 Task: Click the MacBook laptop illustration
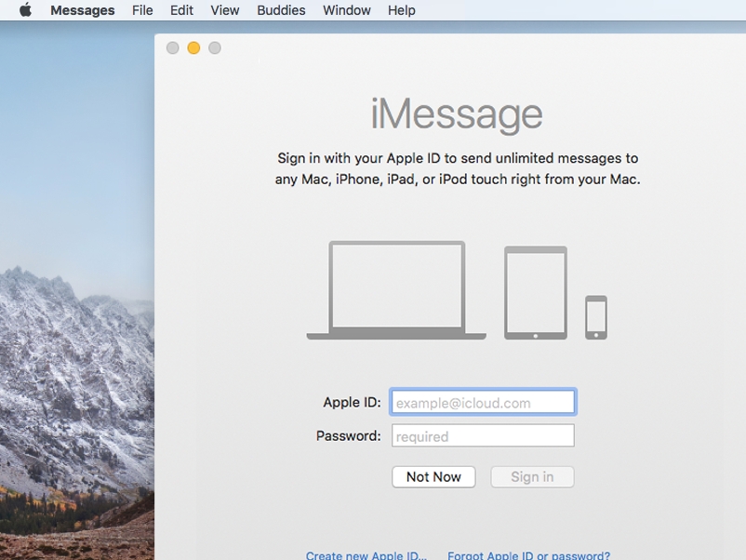point(396,290)
